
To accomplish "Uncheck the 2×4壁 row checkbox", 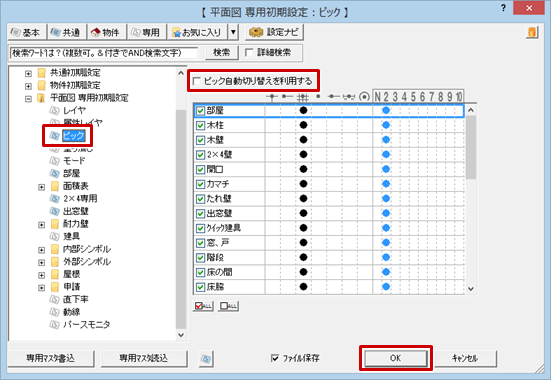I will point(200,155).
